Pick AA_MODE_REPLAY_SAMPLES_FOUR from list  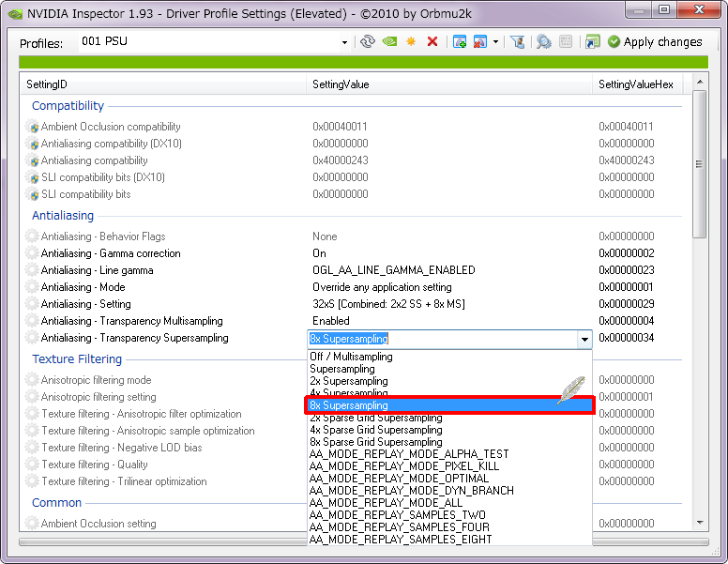400,527
